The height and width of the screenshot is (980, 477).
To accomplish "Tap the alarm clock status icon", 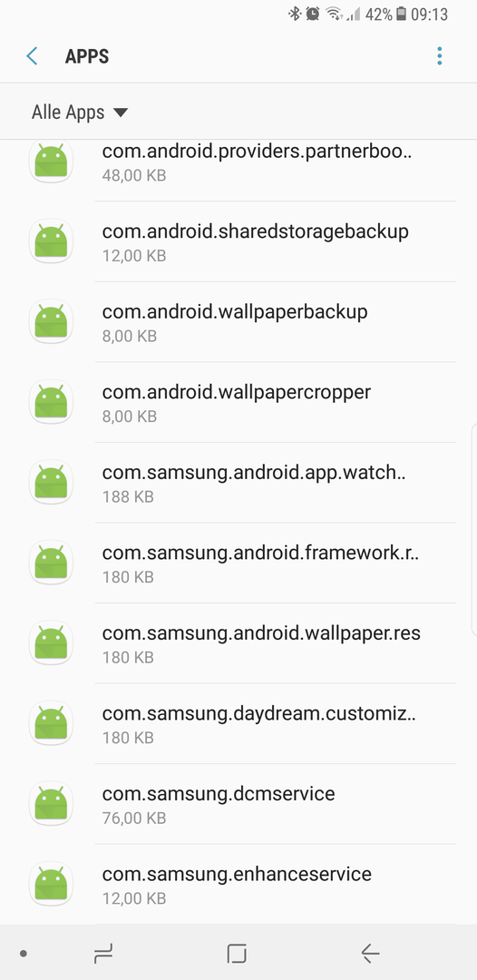I will coord(313,14).
